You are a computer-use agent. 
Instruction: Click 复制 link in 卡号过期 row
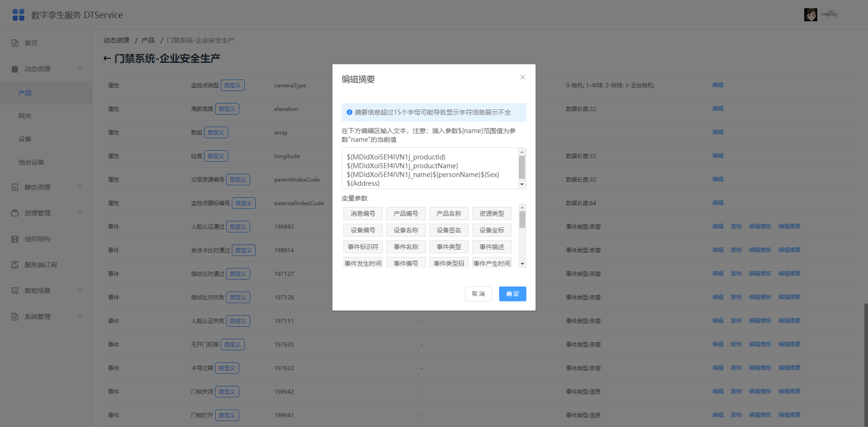tap(736, 368)
